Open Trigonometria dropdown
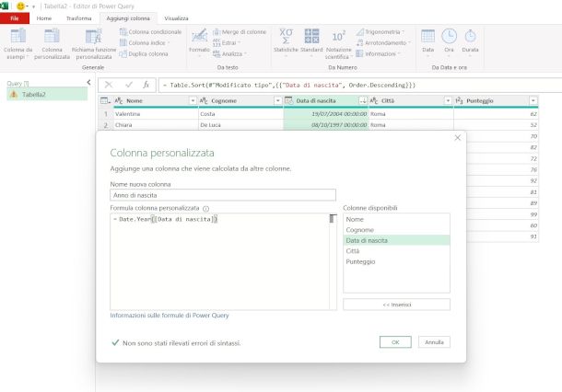The width and height of the screenshot is (562, 392). pyautogui.click(x=381, y=32)
